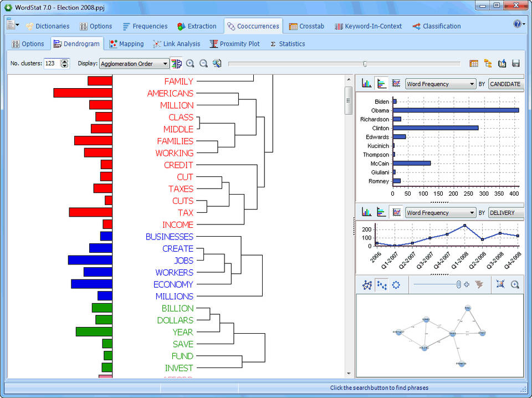Screen dimensions: 532x398
Task: Click the No. clusters input field
Action: (x=52, y=64)
